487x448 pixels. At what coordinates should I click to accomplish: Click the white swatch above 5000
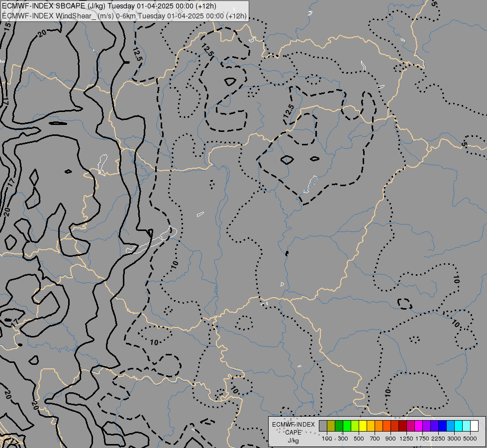474,426
